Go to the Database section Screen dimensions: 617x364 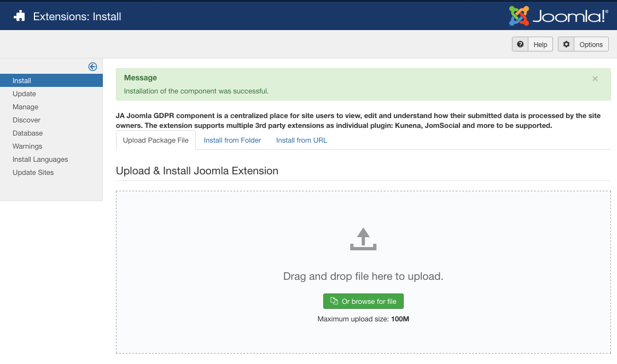[x=27, y=133]
